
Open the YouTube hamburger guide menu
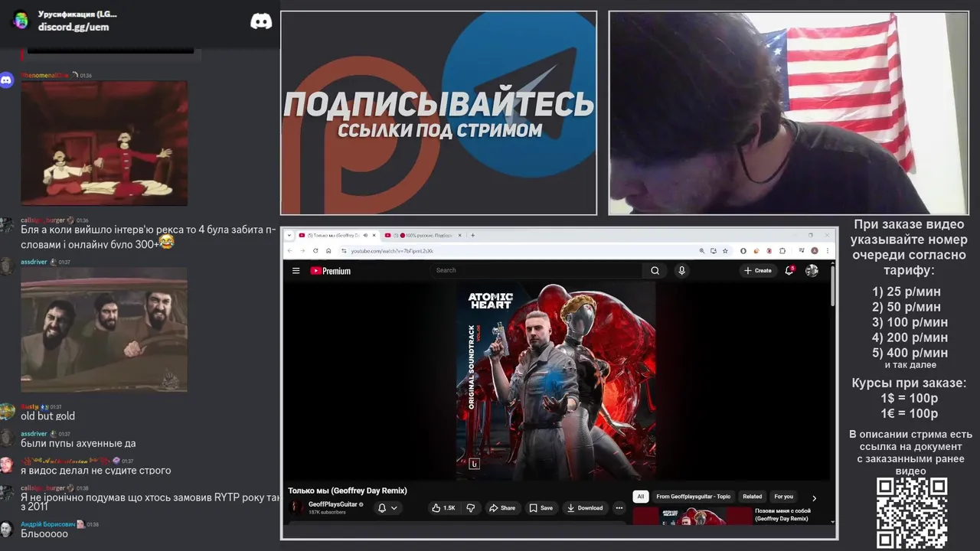click(296, 270)
